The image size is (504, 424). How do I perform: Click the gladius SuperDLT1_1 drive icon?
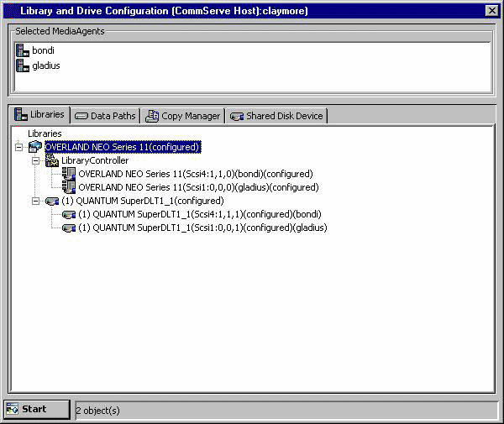click(69, 228)
